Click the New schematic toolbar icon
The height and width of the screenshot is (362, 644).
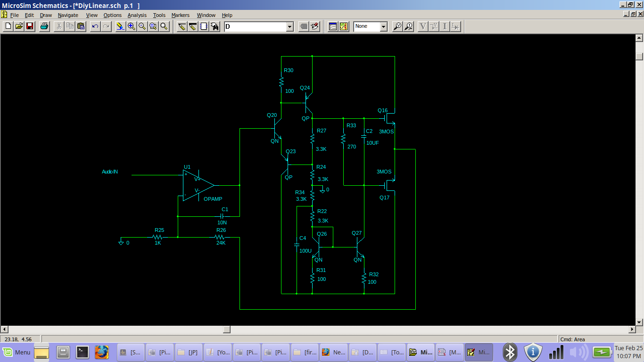coord(8,26)
